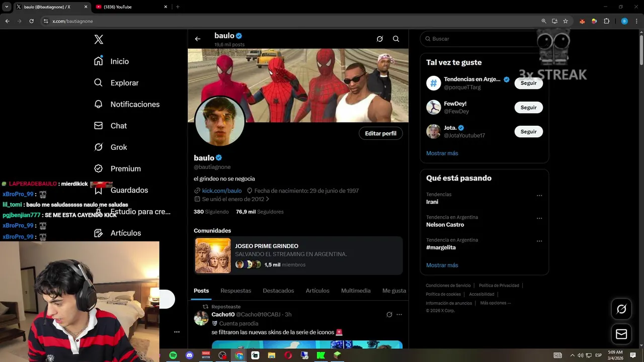Open more options for Irani trend
The width and height of the screenshot is (644, 362).
(539, 195)
